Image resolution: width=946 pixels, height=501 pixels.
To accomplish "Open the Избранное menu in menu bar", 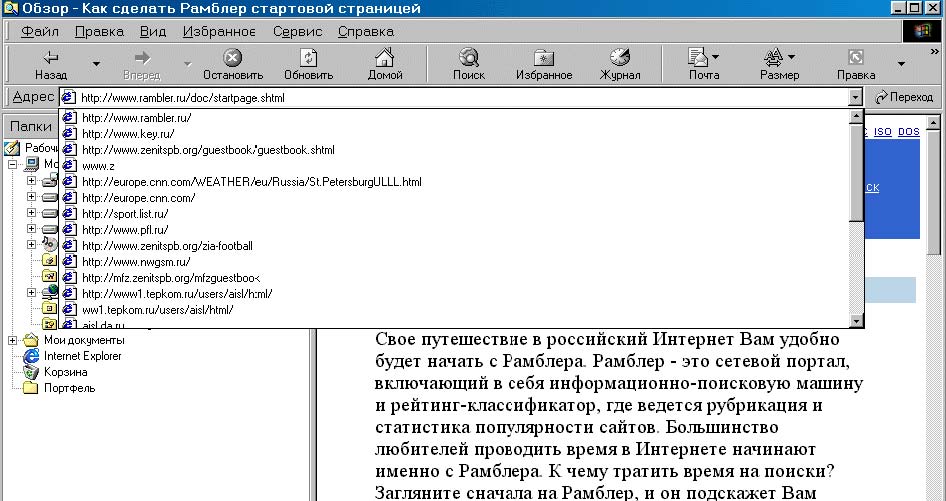I will click(x=219, y=31).
